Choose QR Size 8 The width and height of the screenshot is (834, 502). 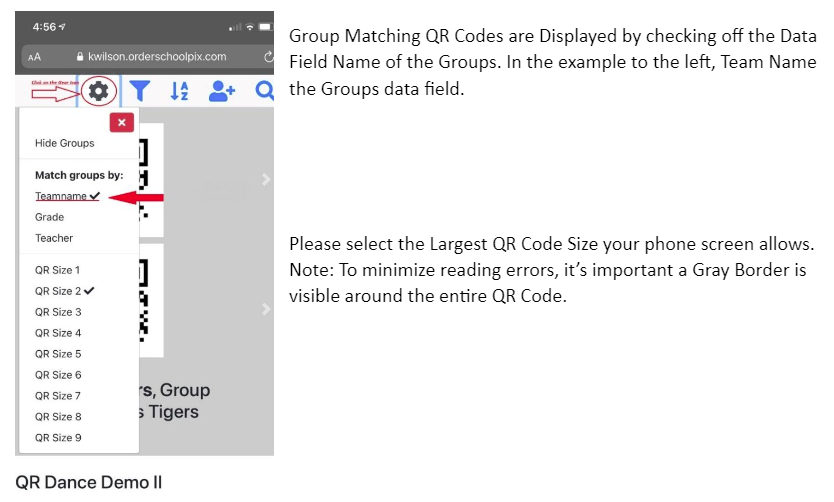58,416
